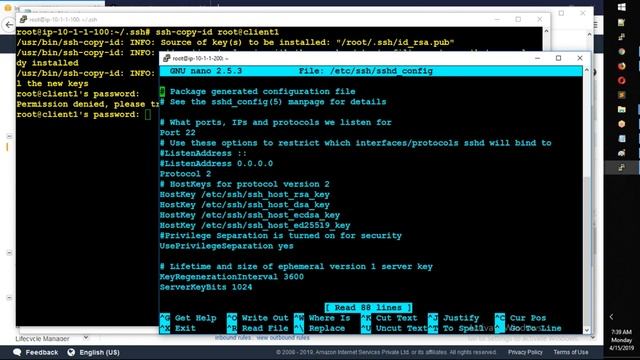Click the ^K Cut Text shortcut

[389, 318]
